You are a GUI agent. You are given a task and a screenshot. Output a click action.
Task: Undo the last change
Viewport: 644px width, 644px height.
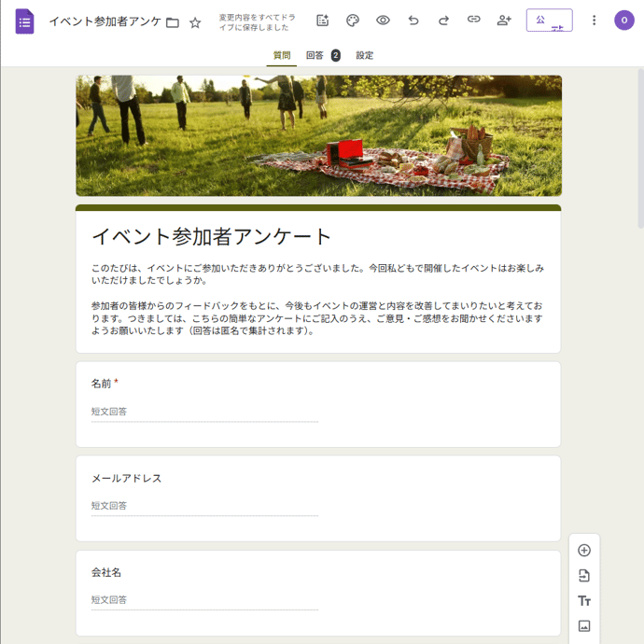click(x=413, y=21)
